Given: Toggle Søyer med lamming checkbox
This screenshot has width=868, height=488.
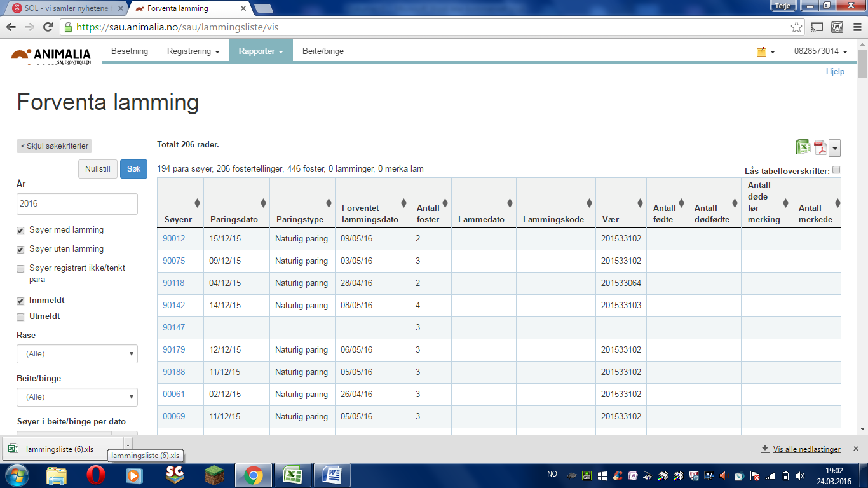Looking at the screenshot, I should coord(20,230).
